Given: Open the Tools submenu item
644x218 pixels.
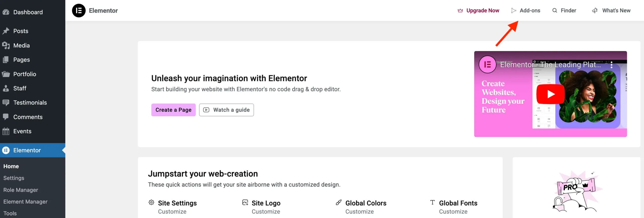Looking at the screenshot, I should click(x=10, y=213).
